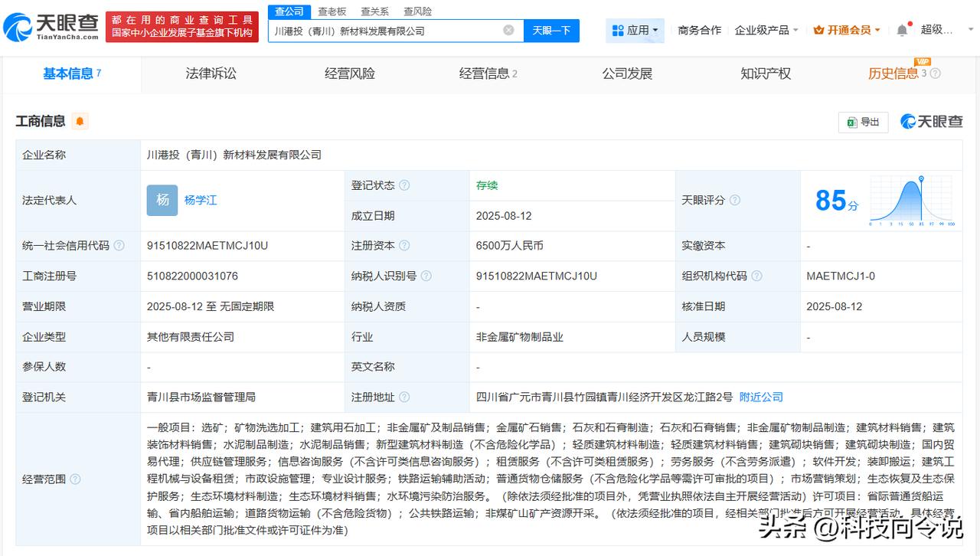
Task: Click the orange alert bell next to 工商信息
Action: click(80, 121)
